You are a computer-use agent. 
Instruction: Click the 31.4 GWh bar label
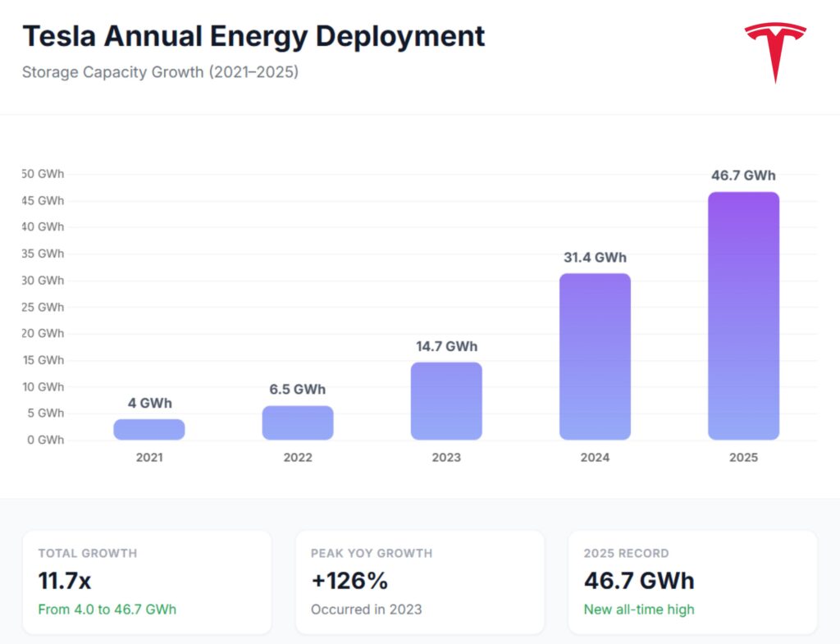tap(595, 257)
